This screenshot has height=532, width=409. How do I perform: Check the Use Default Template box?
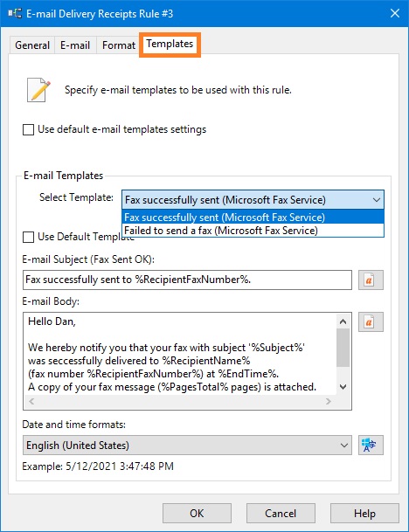tap(28, 237)
